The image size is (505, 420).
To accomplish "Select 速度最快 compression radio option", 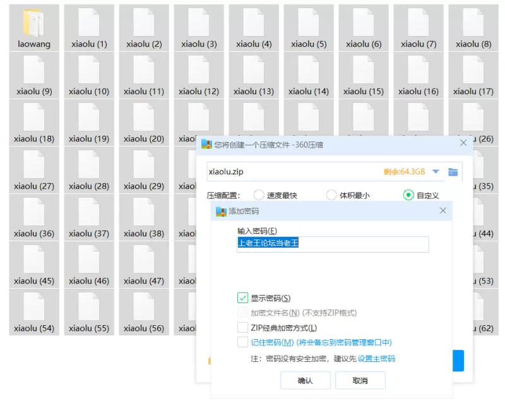I will [259, 195].
